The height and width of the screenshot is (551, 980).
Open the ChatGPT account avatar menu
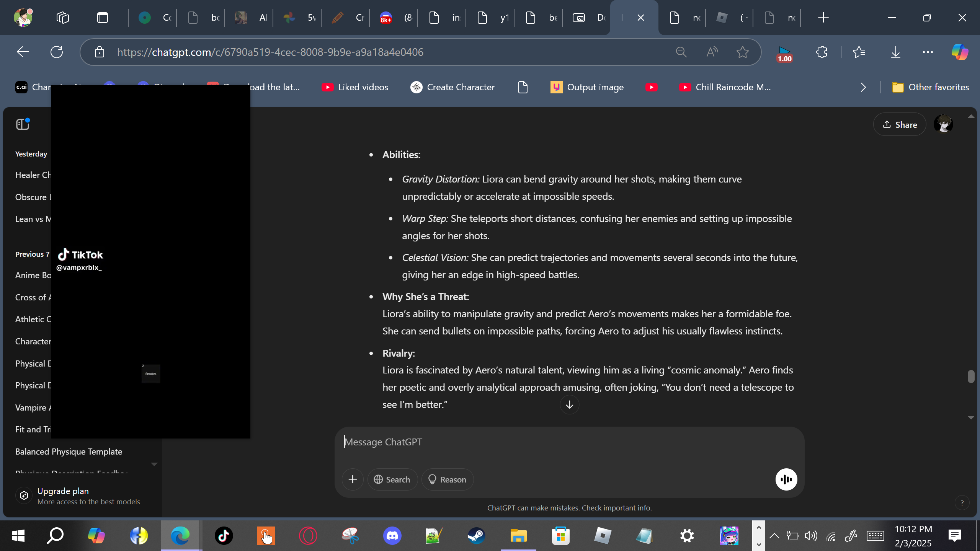(943, 124)
